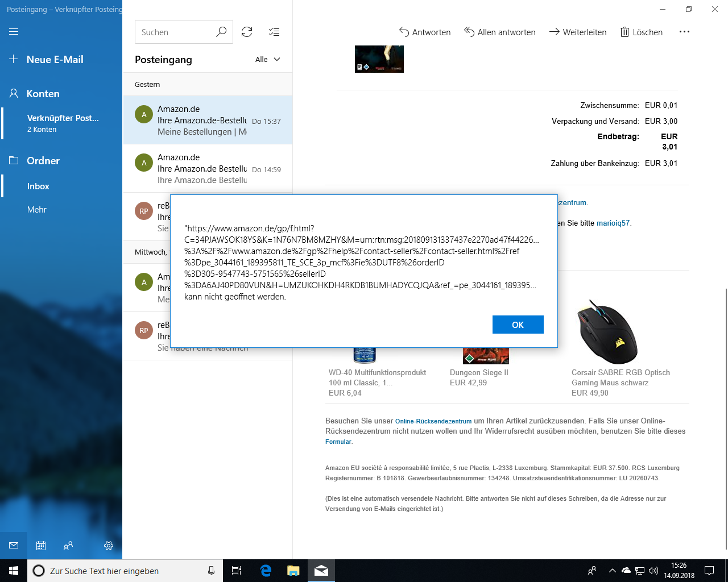Open the network tray icon
This screenshot has height=582, width=728.
(x=639, y=571)
